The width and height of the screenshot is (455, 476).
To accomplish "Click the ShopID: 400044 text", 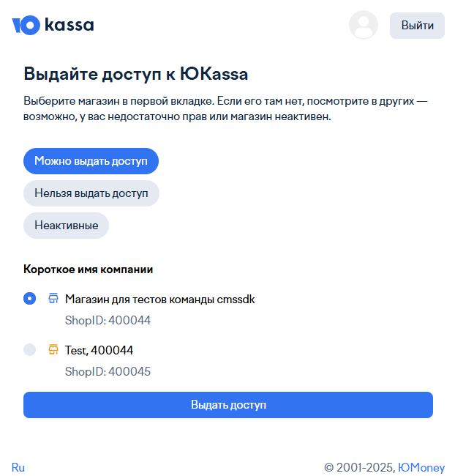I will (x=108, y=320).
